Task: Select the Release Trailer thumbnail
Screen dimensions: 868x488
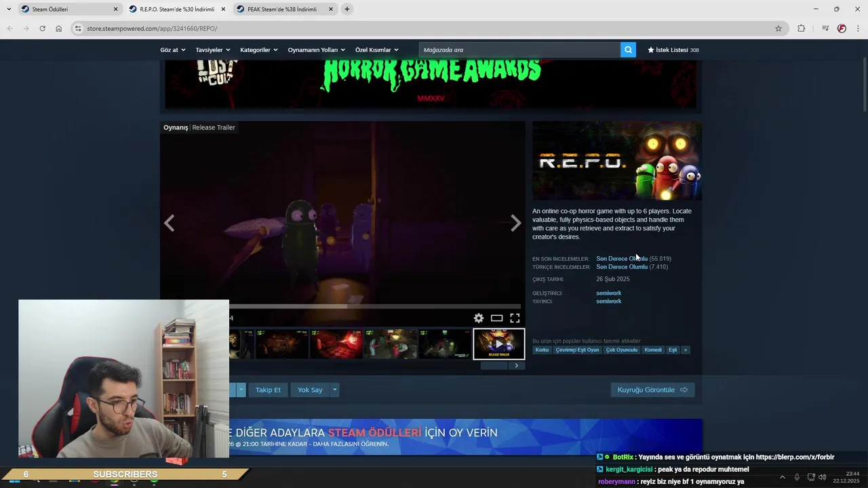Action: 498,344
